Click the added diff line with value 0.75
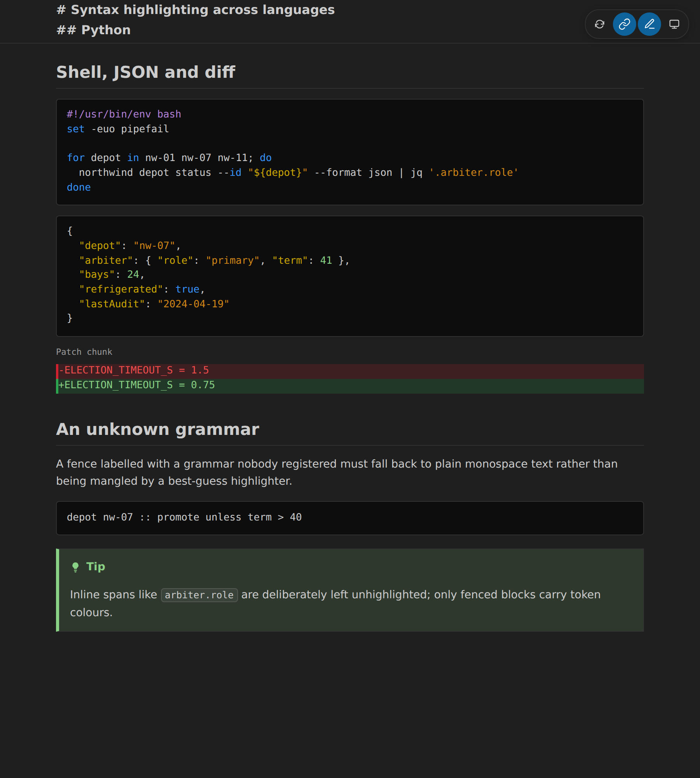 (x=350, y=386)
